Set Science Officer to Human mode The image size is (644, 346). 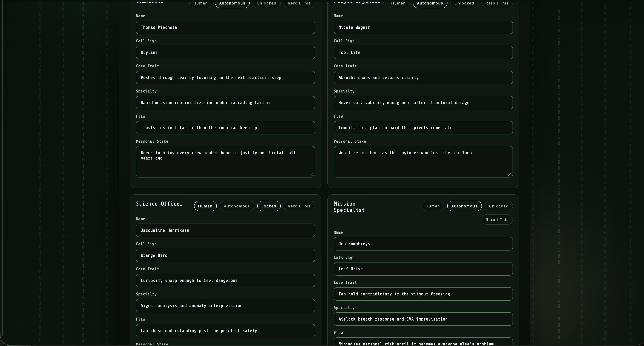pos(205,206)
